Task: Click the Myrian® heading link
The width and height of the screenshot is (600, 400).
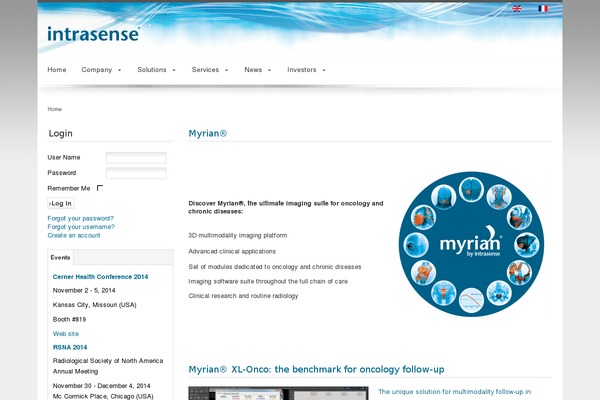Action: pyautogui.click(x=208, y=133)
